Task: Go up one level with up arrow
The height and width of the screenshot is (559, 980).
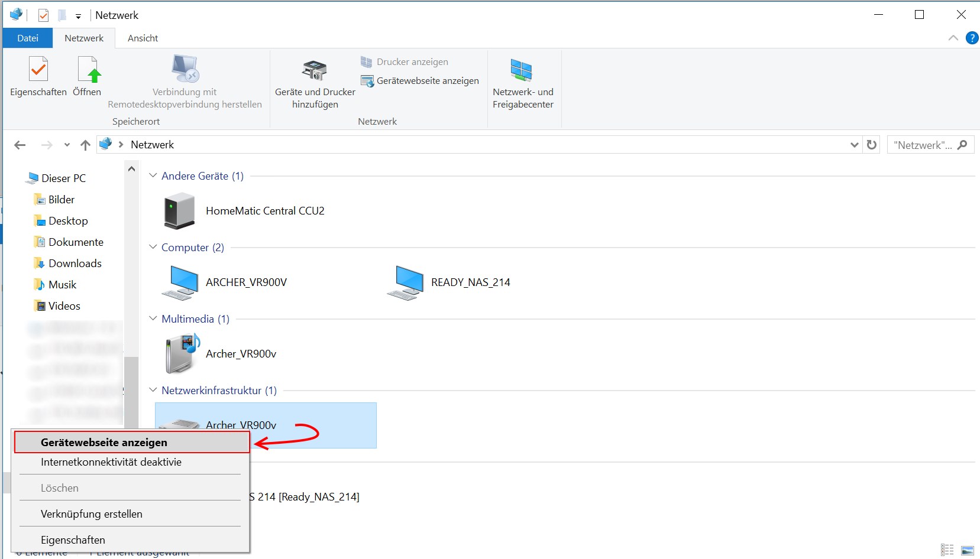Action: (x=85, y=145)
